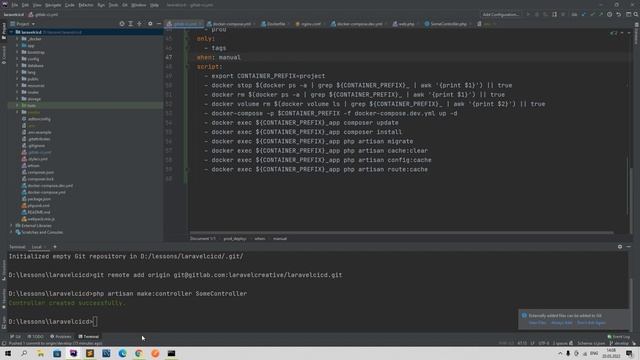The height and width of the screenshot is (360, 640).
Task: Add a new terminal tab with plus icon
Action: pyautogui.click(x=55, y=247)
